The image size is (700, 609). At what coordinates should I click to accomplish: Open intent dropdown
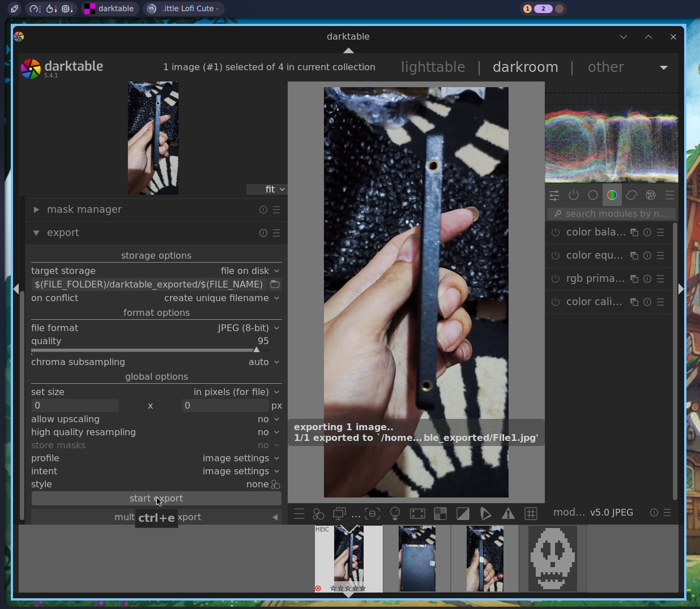point(156,471)
